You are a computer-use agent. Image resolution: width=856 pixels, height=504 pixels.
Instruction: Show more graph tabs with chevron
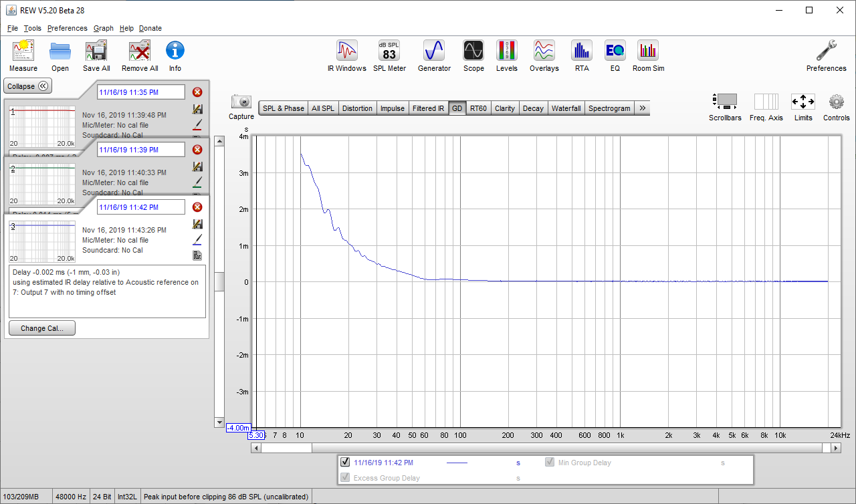tap(642, 108)
